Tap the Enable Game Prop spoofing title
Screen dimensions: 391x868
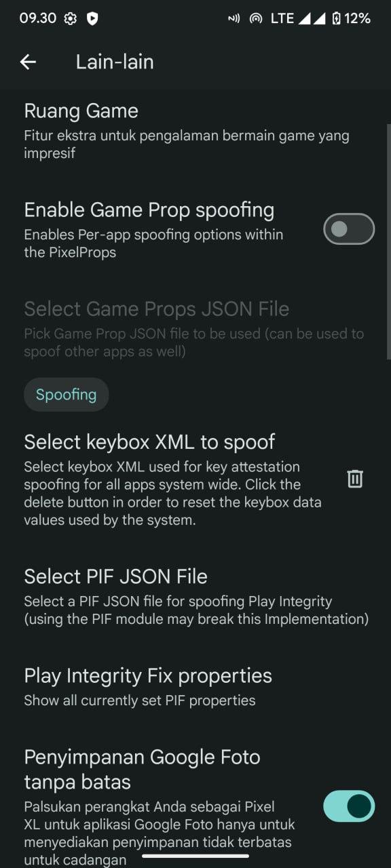(x=149, y=210)
